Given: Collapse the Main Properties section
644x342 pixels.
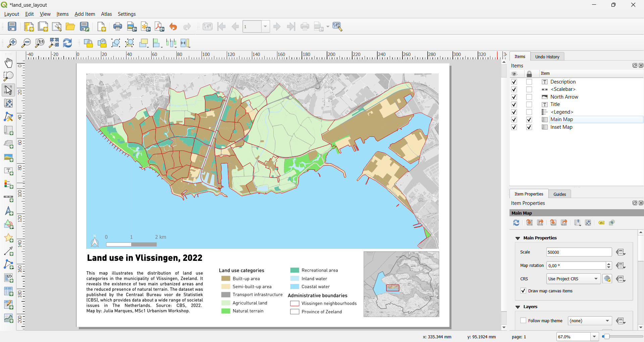Looking at the screenshot, I should click(x=518, y=238).
